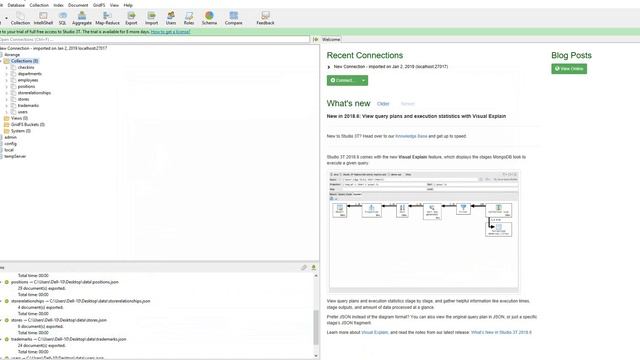Click the operations log scroll-down arrow
This screenshot has width=640, height=360.
(x=316, y=356)
